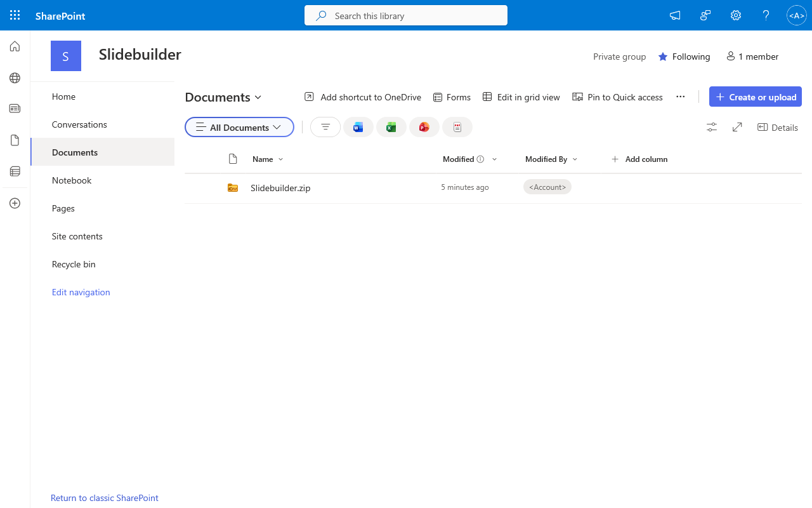Click Private group label
The width and height of the screenshot is (812, 508).
click(620, 57)
